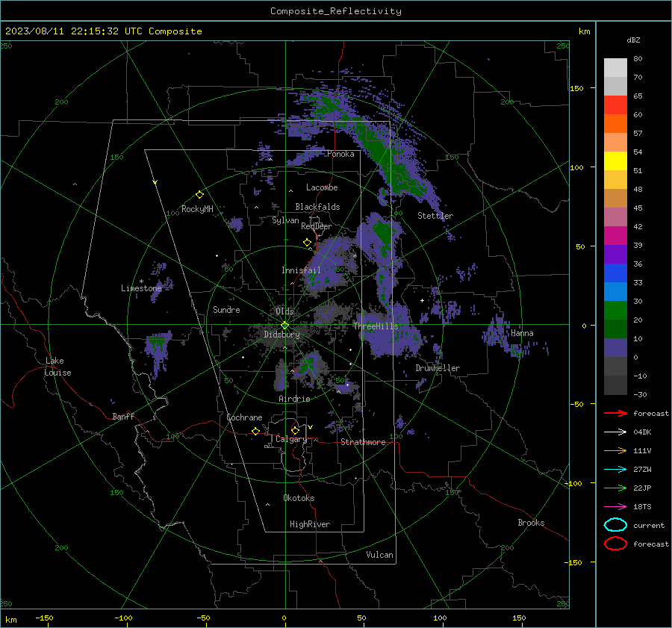Click the Strathmore label on map
The height and width of the screenshot is (628, 672).
pos(363,442)
